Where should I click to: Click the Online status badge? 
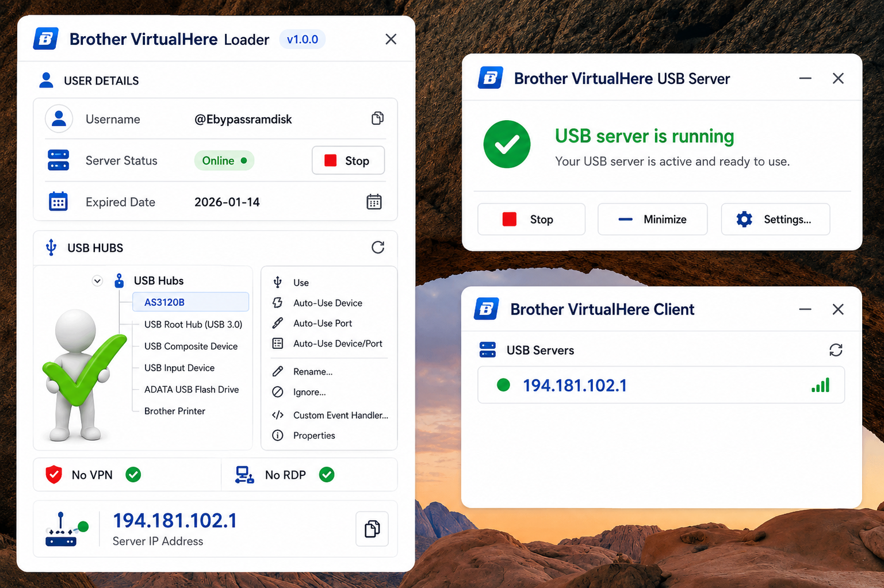[x=224, y=160]
